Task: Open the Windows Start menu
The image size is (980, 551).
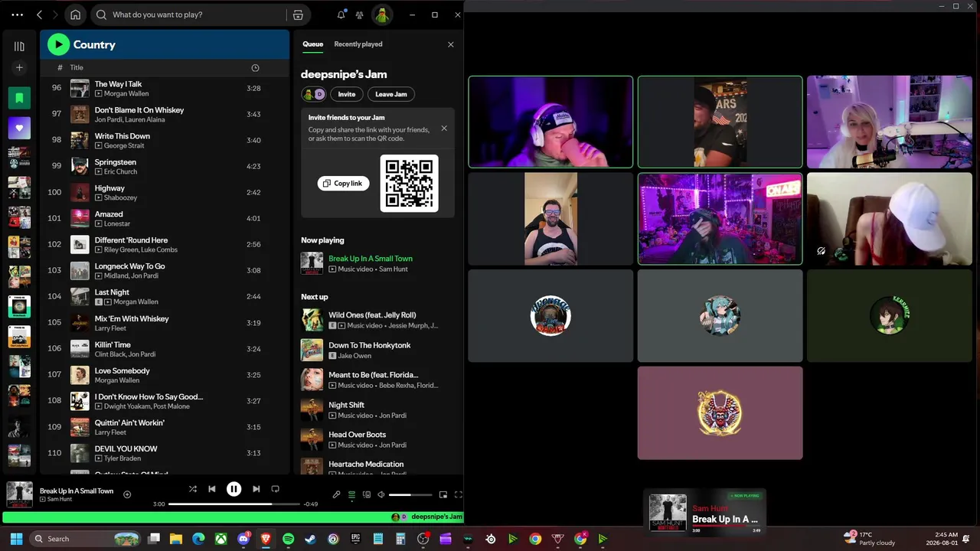Action: click(16, 539)
